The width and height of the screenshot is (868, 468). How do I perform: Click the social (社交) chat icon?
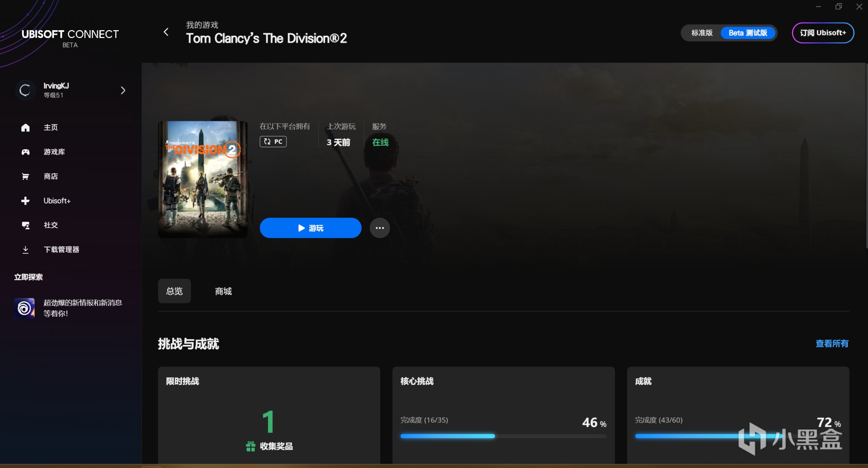coord(25,225)
